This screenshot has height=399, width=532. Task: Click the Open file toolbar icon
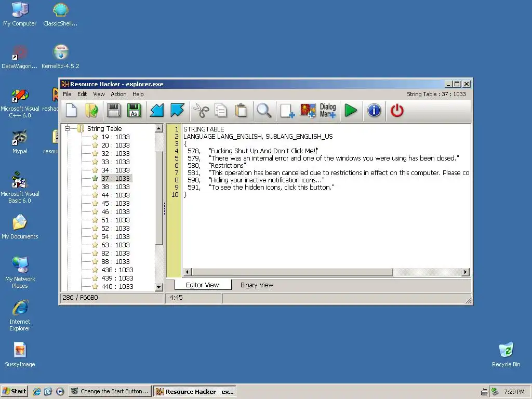coord(91,111)
